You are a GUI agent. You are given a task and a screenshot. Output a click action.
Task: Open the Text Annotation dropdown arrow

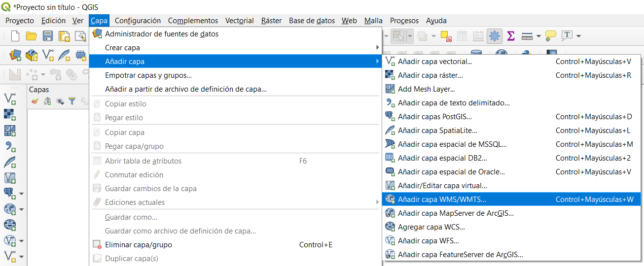[x=578, y=36]
